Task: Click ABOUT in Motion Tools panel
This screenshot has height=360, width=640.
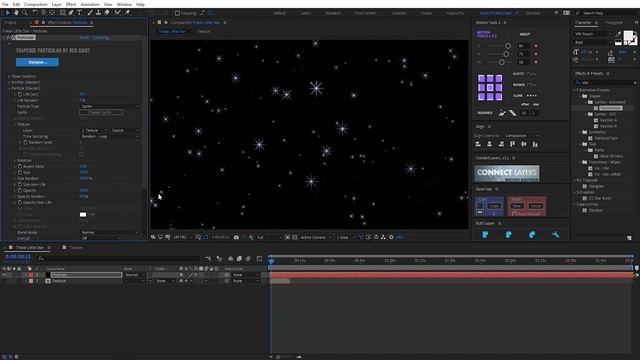Action: [x=525, y=34]
